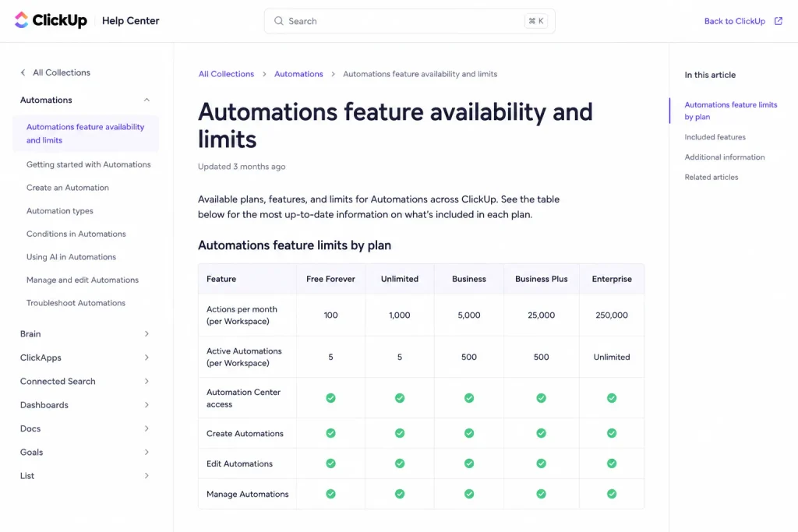Image resolution: width=798 pixels, height=532 pixels.
Task: Click the Business checkmark for Manage Automations
Action: (x=469, y=494)
